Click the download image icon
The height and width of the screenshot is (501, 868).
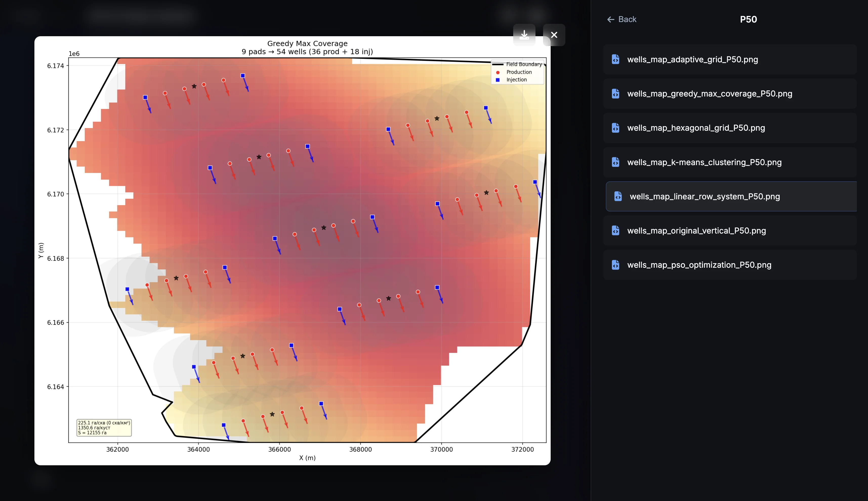pyautogui.click(x=524, y=35)
